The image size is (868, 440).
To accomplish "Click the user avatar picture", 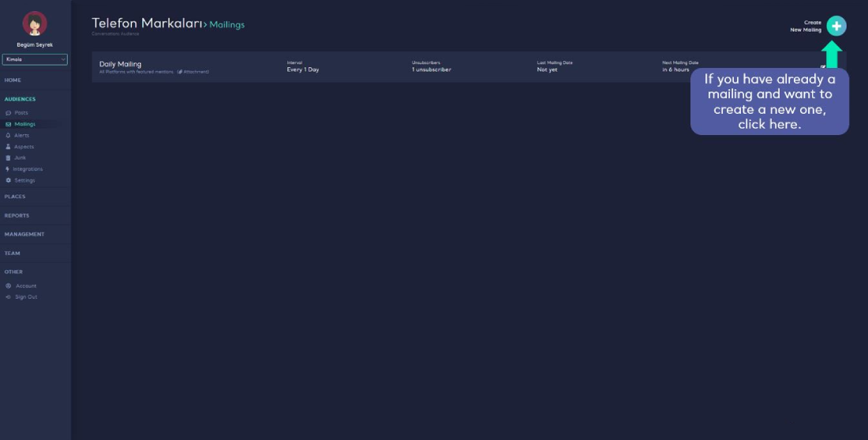I will coord(35,24).
